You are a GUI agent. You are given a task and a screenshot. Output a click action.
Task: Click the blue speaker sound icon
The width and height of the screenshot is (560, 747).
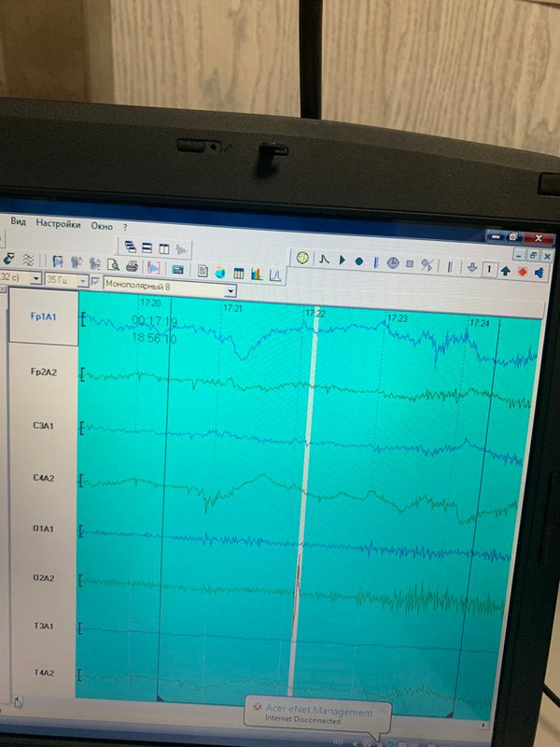(539, 273)
